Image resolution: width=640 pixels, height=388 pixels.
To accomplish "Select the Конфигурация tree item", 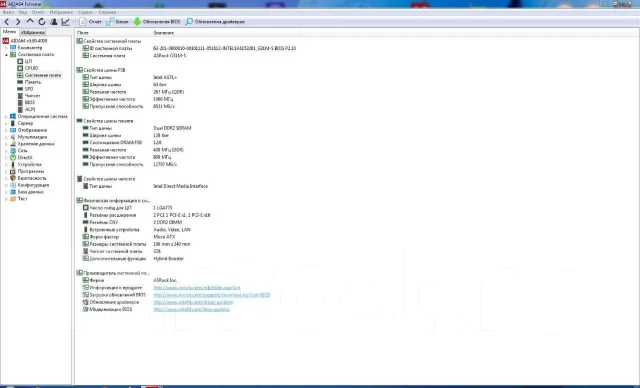I will 29,185.
